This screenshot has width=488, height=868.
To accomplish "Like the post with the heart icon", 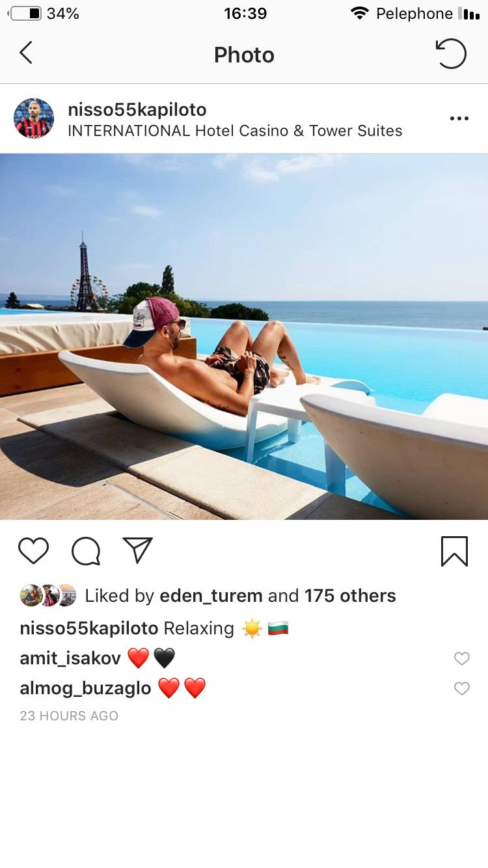I will 34,551.
